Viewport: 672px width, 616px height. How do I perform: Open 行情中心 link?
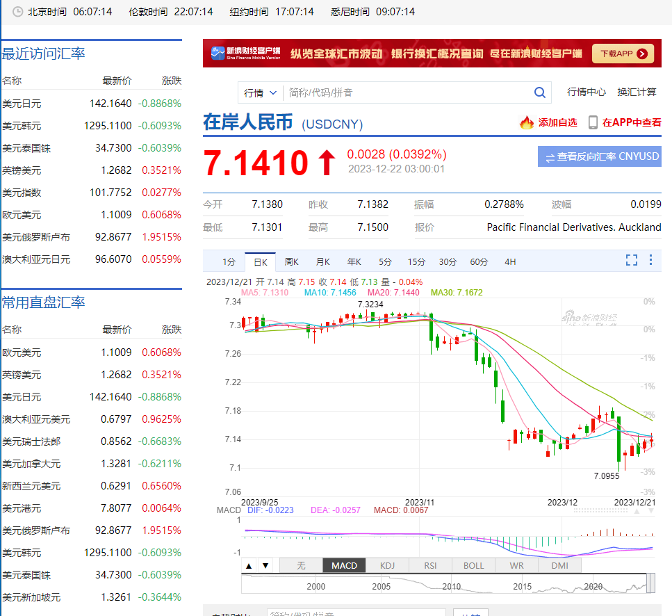[586, 92]
